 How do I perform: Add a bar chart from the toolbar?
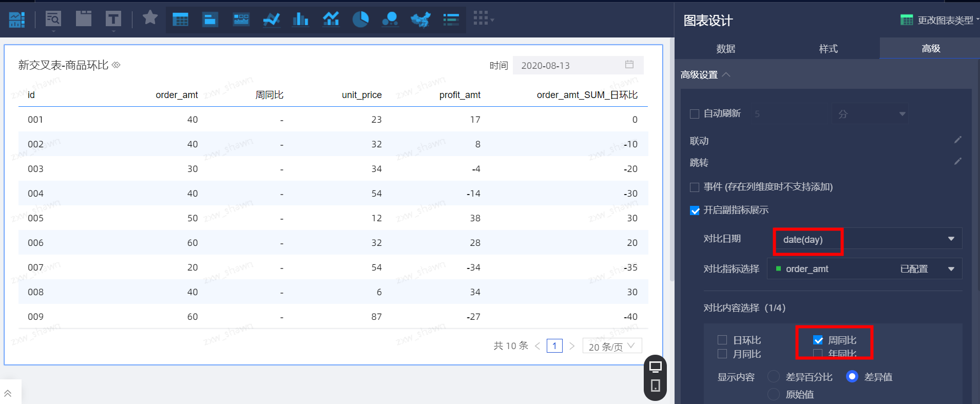(300, 20)
